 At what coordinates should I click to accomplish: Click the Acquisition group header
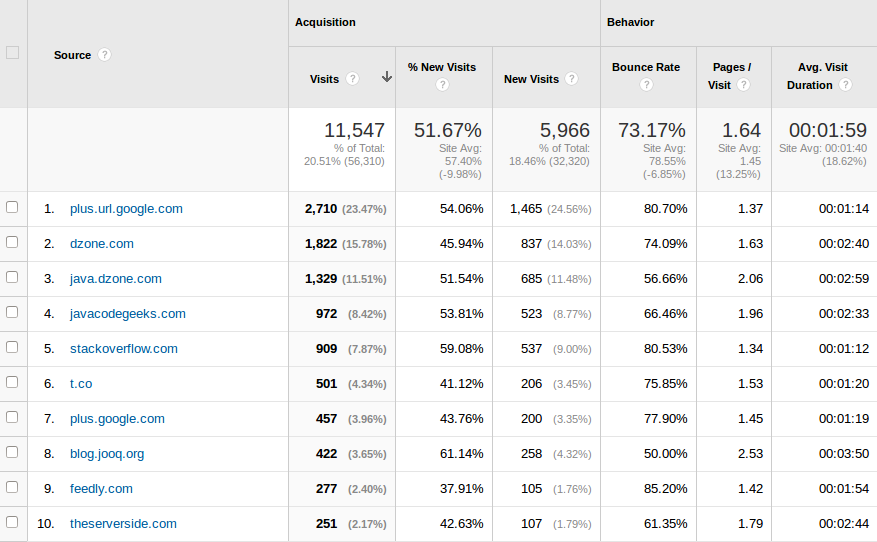[325, 22]
